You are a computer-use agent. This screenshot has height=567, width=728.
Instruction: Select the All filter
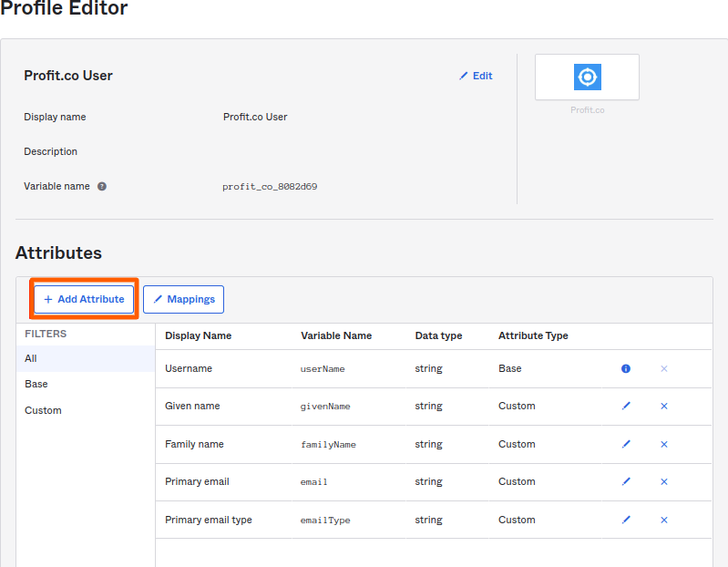coord(31,358)
